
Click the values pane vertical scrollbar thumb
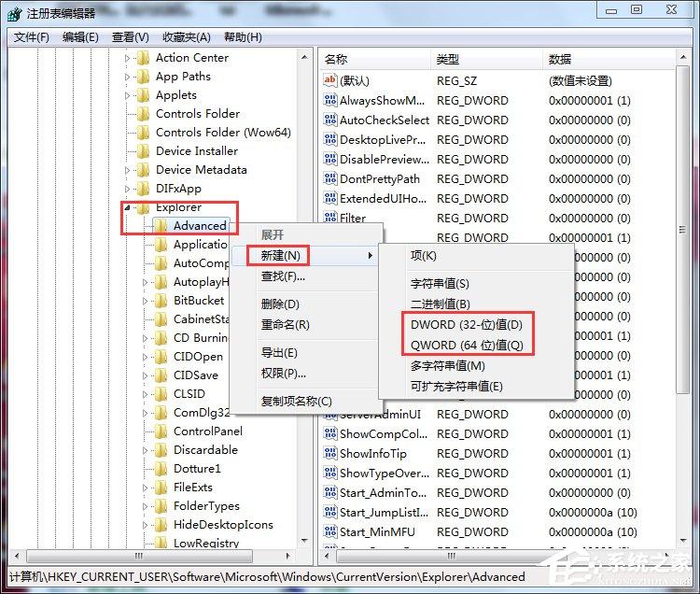[x=682, y=230]
